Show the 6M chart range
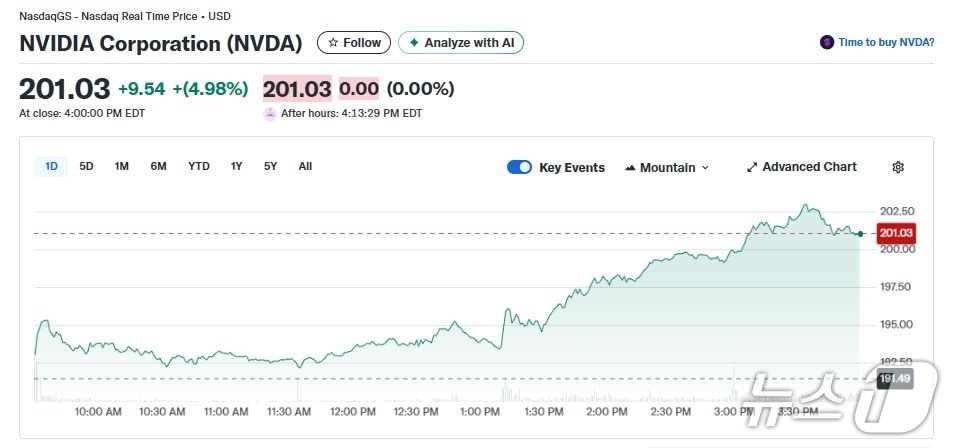 tap(158, 166)
